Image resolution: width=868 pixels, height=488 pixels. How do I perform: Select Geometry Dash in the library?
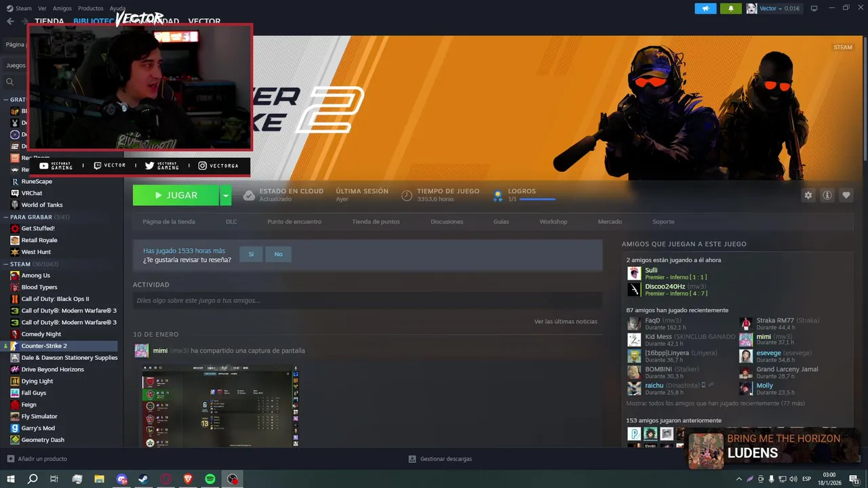[x=43, y=440]
